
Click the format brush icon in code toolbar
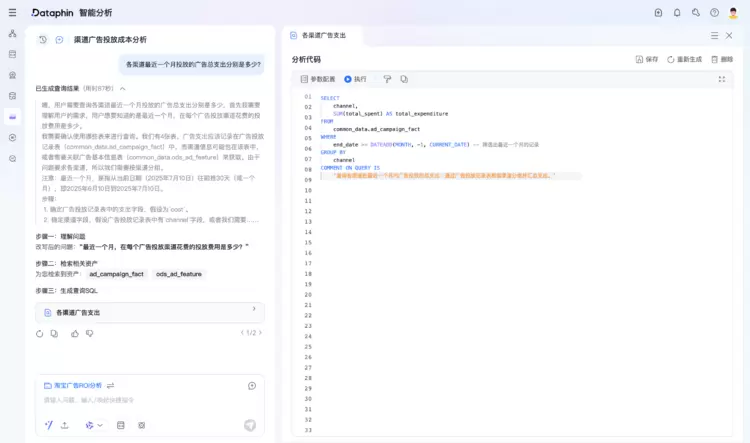click(387, 79)
